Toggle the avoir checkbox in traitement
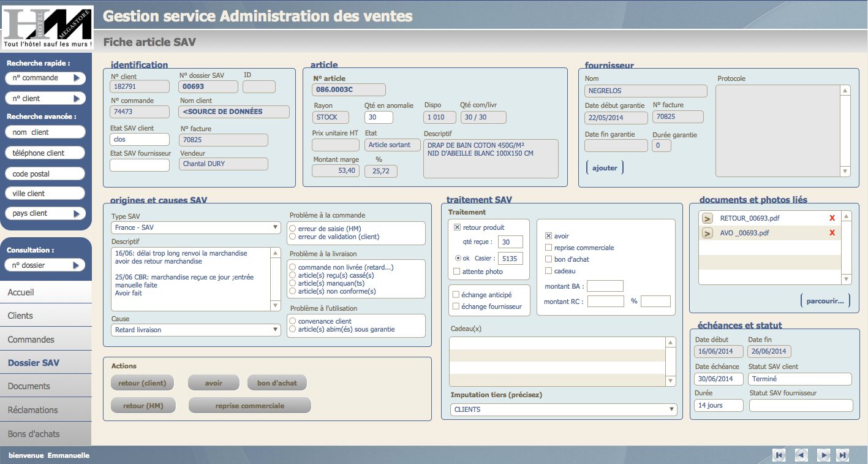The height and width of the screenshot is (464, 868). 548,236
